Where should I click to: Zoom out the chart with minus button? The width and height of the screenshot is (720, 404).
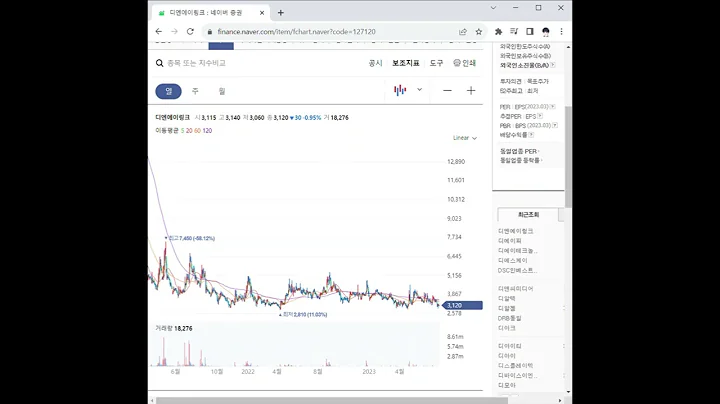(x=447, y=90)
